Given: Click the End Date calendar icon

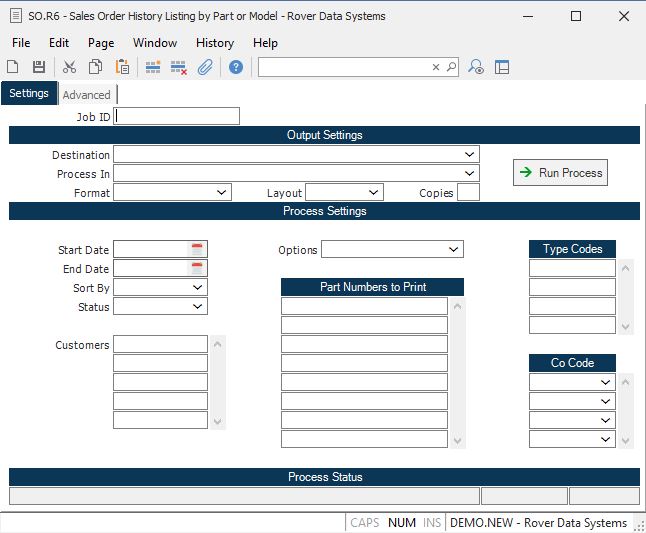Looking at the screenshot, I should coord(197,268).
